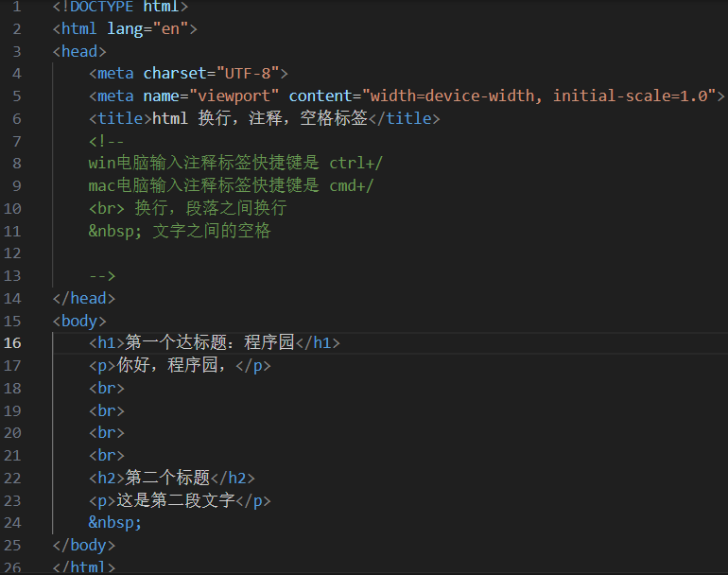
Task: Click line number 24 in the gutter
Action: (12, 522)
